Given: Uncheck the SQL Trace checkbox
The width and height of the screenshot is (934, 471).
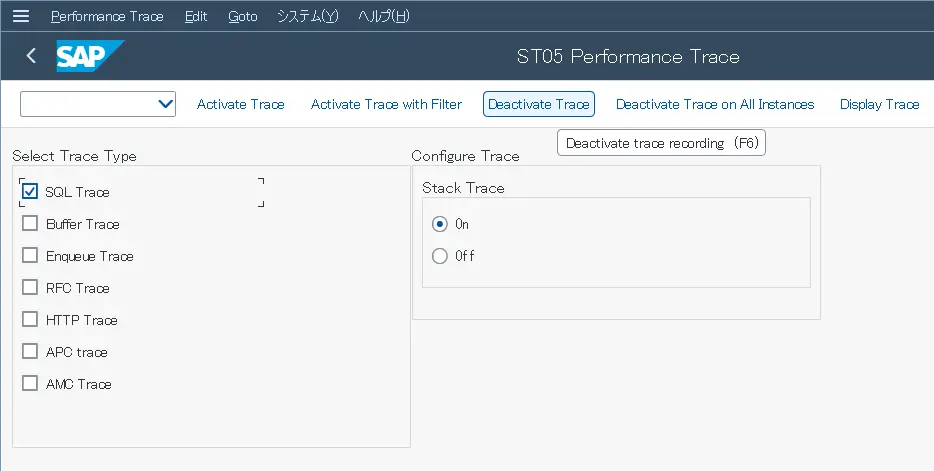Looking at the screenshot, I should (x=30, y=191).
